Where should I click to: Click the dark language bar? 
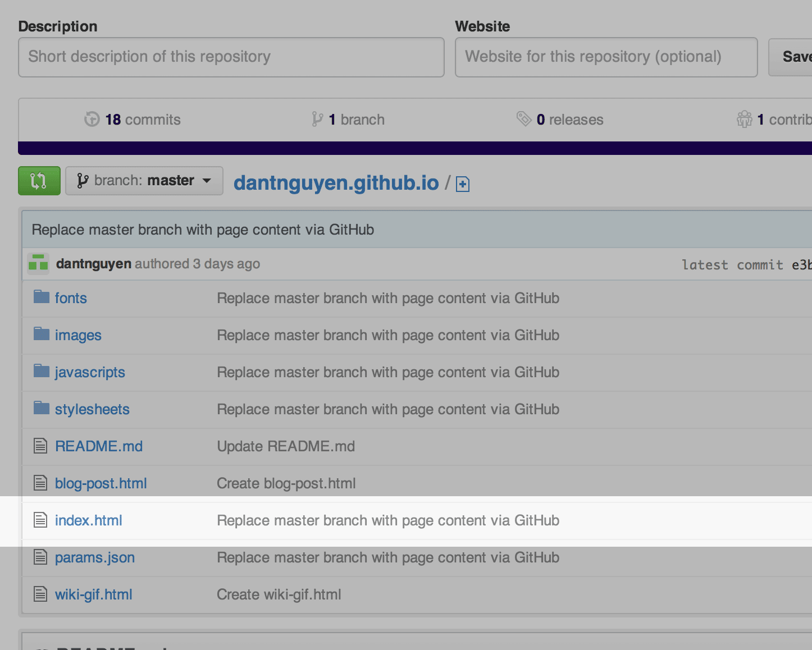415,148
